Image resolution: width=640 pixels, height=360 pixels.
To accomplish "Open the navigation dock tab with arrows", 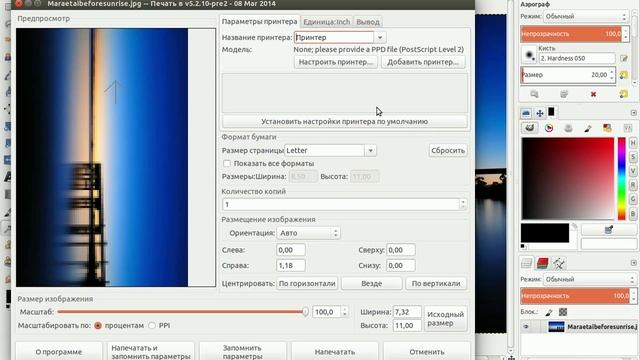I will coord(540,113).
